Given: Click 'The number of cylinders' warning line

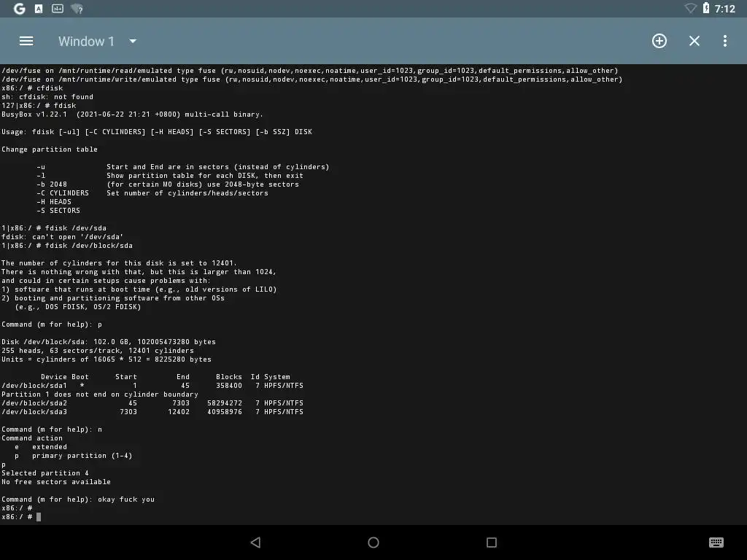Looking at the screenshot, I should click(119, 262).
